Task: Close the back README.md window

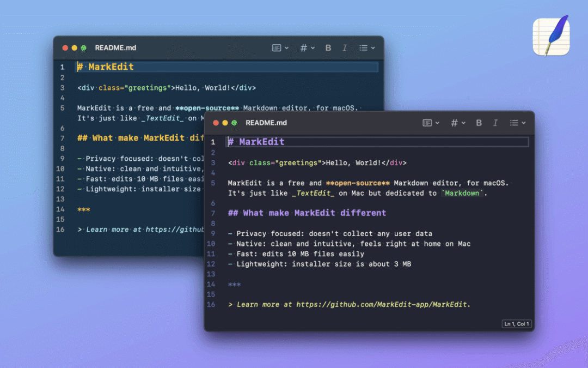Action: click(65, 47)
